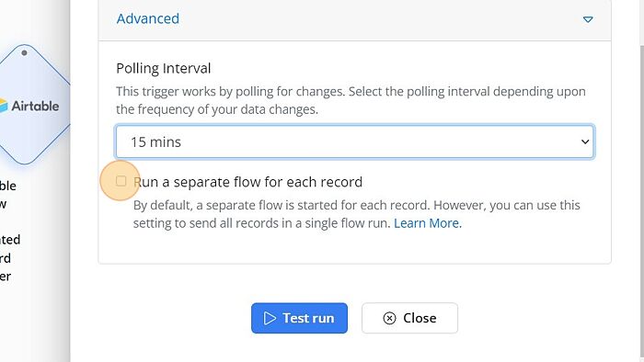This screenshot has width=644, height=362.
Task: Click the connector dot atop the Airtable node
Action: click(x=24, y=53)
